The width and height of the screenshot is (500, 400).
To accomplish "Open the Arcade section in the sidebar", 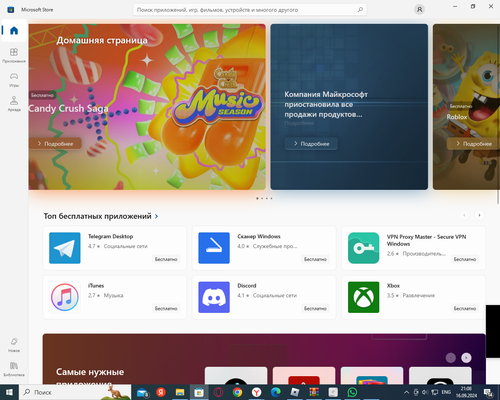I will coord(14,104).
